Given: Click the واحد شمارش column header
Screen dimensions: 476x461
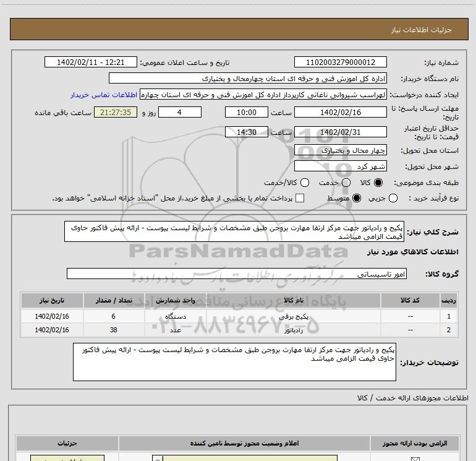Looking at the screenshot, I should click(x=176, y=300).
